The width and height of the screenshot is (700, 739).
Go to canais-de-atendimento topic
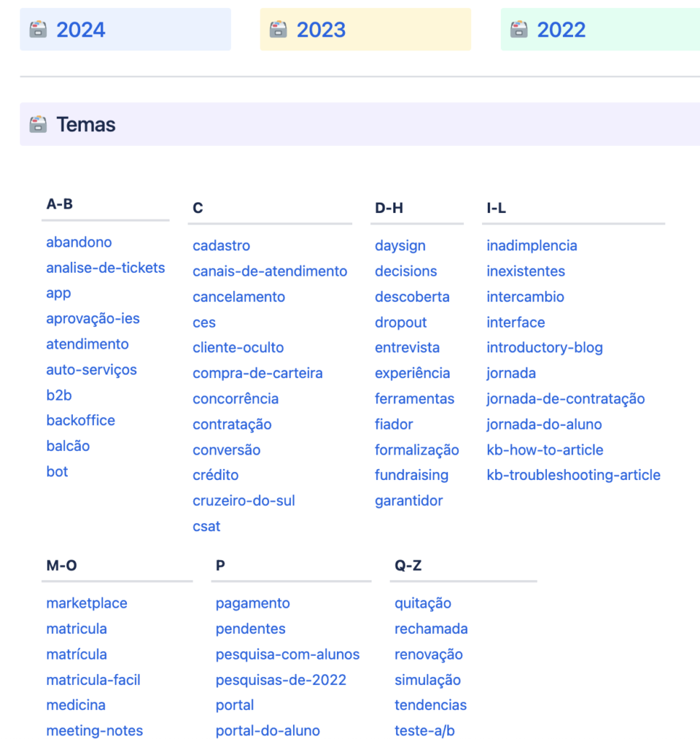click(269, 271)
